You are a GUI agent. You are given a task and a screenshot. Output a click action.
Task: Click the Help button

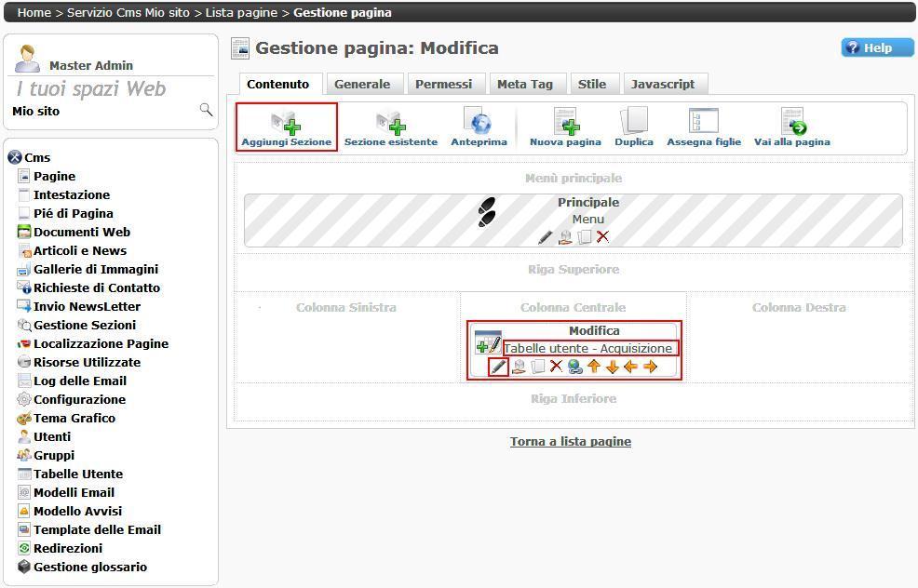click(877, 47)
